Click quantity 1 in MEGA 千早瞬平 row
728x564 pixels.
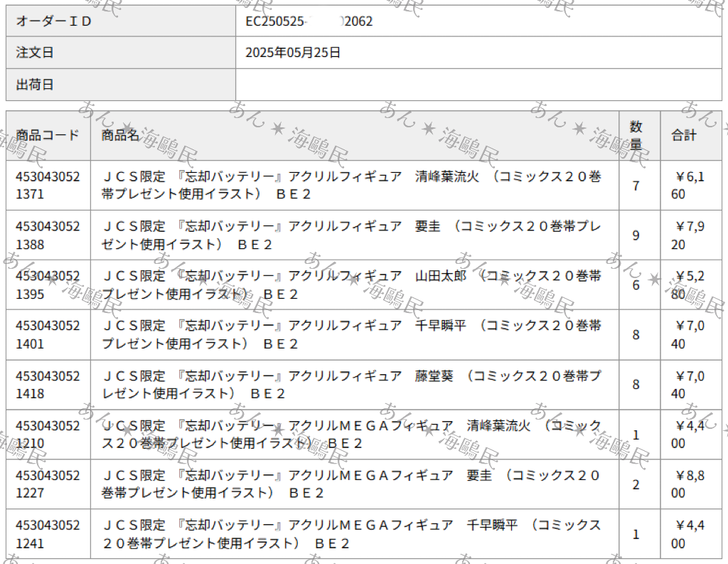[636, 534]
